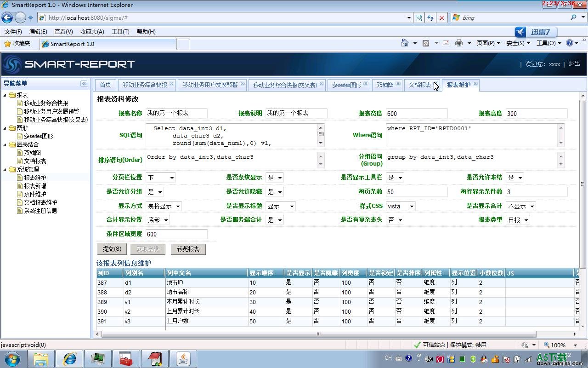
Task: Refresh the page using the refresh icon
Action: [x=430, y=17]
